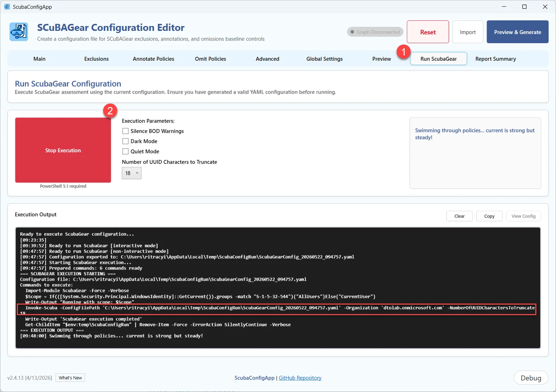Screen dimensions: 556x392
Task: Click the Import button
Action: (468, 32)
